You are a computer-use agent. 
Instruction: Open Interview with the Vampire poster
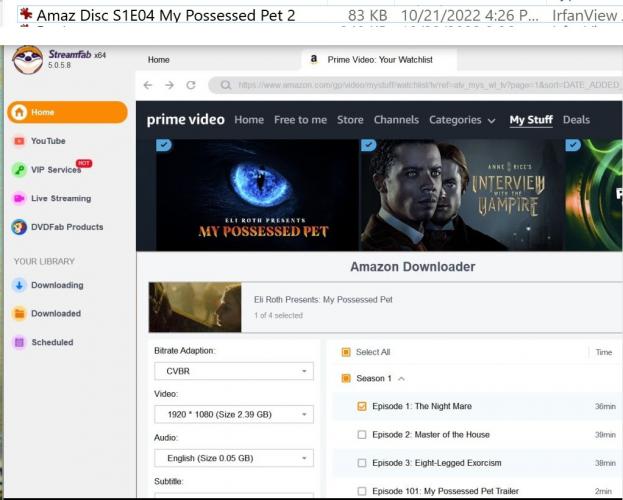coord(462,195)
